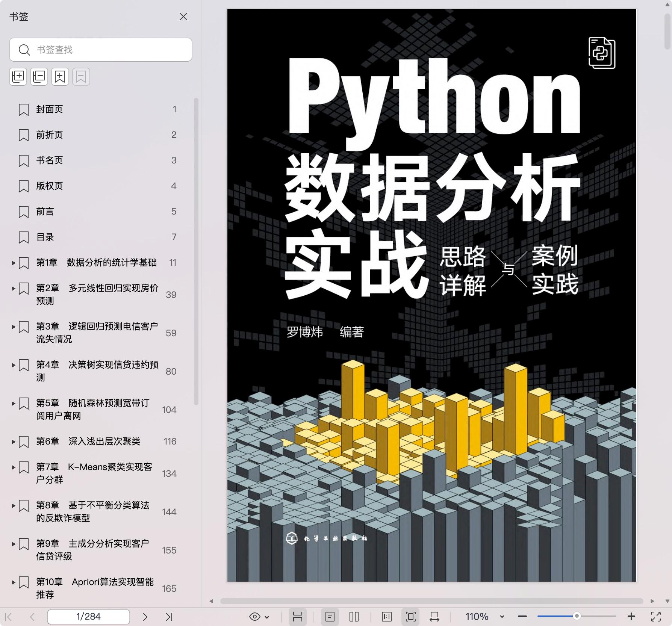
Task: Toggle fit page view
Action: coord(410,617)
